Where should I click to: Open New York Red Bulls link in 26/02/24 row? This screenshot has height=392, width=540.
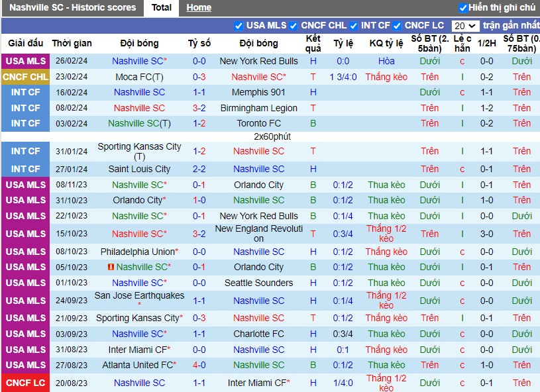click(258, 61)
